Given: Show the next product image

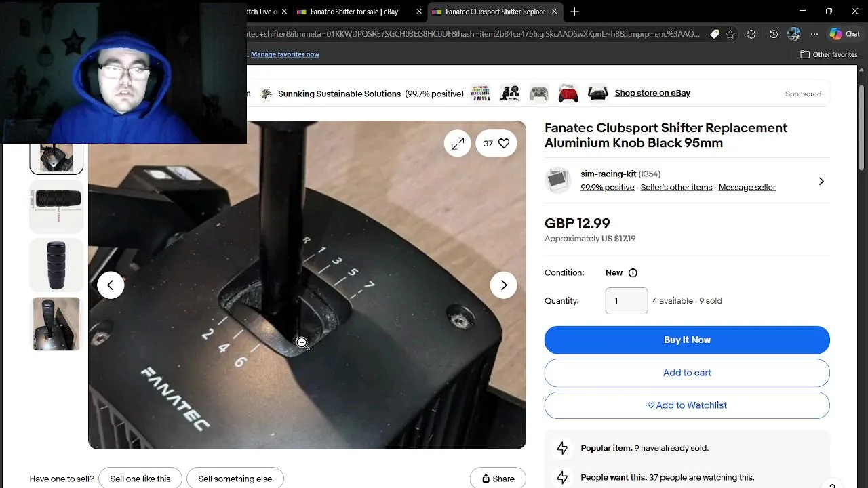Looking at the screenshot, I should coord(503,285).
